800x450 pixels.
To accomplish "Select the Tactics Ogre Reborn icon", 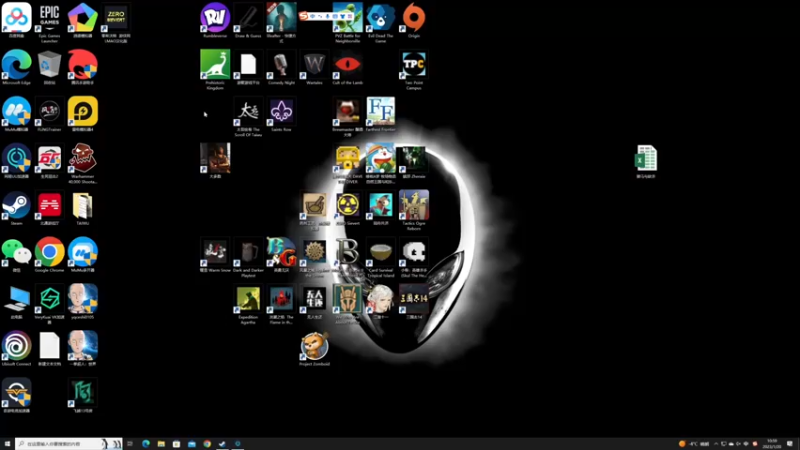I will [x=414, y=205].
